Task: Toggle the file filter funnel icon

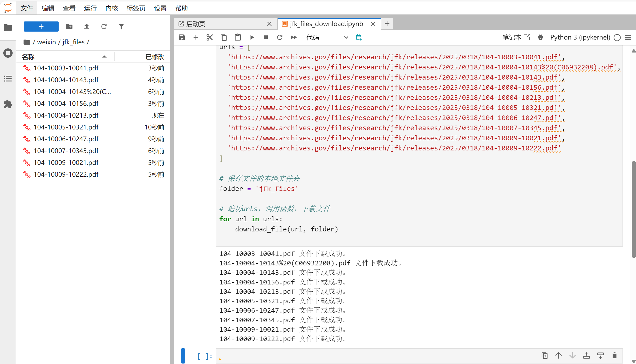Action: pyautogui.click(x=121, y=27)
